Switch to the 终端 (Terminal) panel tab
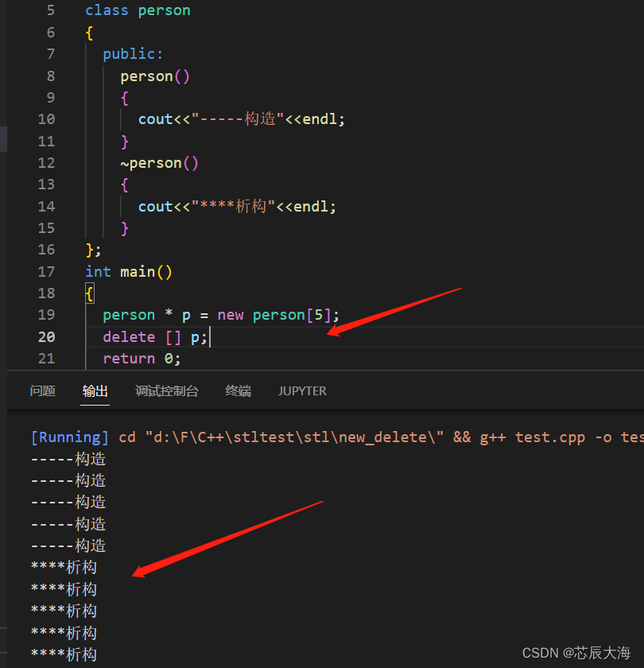The height and width of the screenshot is (668, 644). click(238, 391)
